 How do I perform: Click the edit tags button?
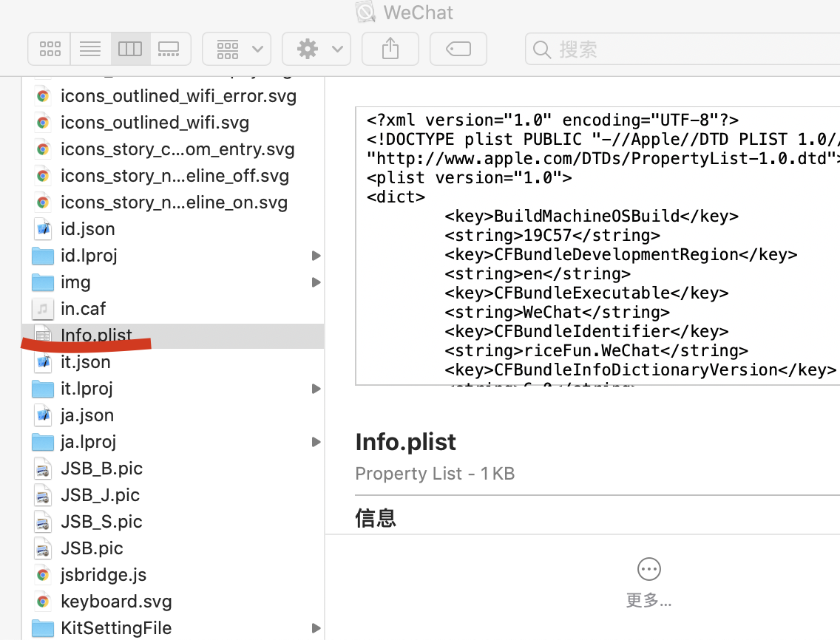point(458,49)
